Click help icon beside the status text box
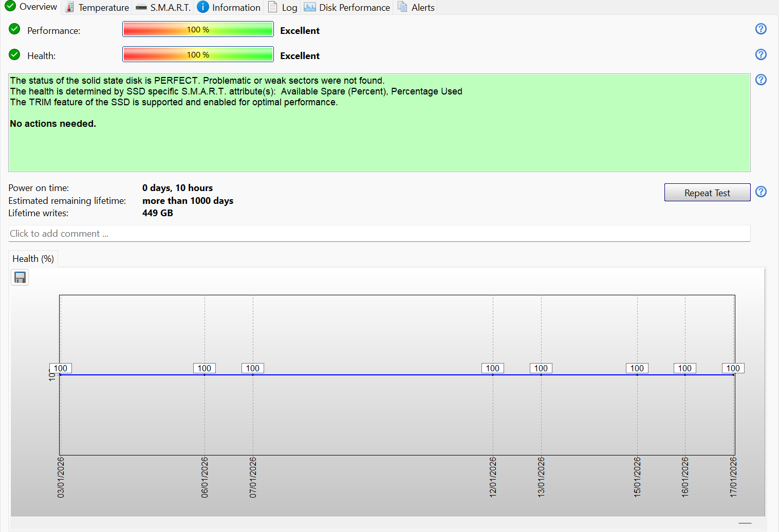779x532 pixels. click(761, 80)
